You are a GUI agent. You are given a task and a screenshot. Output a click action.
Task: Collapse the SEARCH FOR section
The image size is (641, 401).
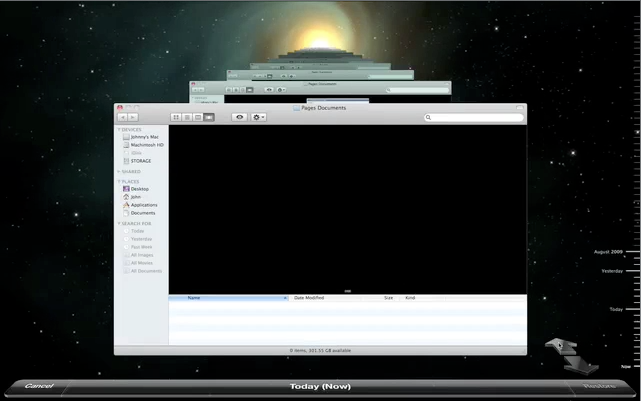(x=119, y=224)
